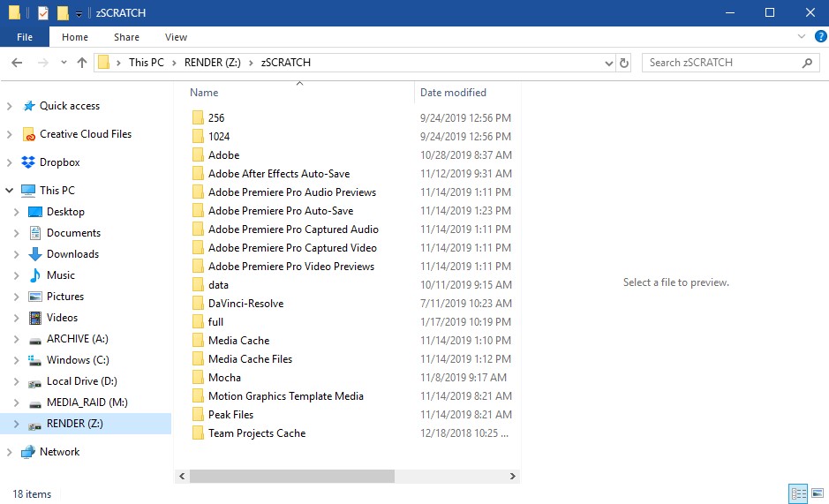Expand the Network tree node
829x504 pixels.
tap(10, 452)
